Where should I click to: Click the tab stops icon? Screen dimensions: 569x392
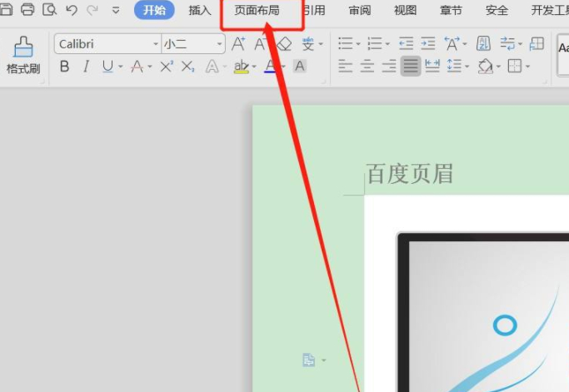537,43
